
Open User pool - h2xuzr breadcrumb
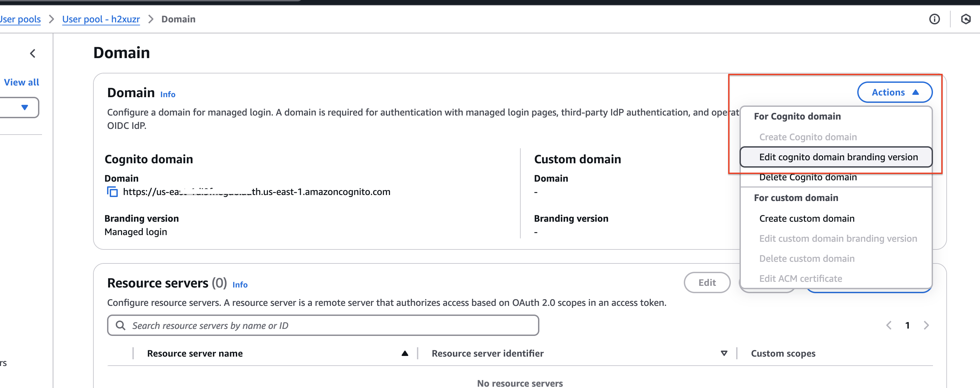click(x=101, y=19)
